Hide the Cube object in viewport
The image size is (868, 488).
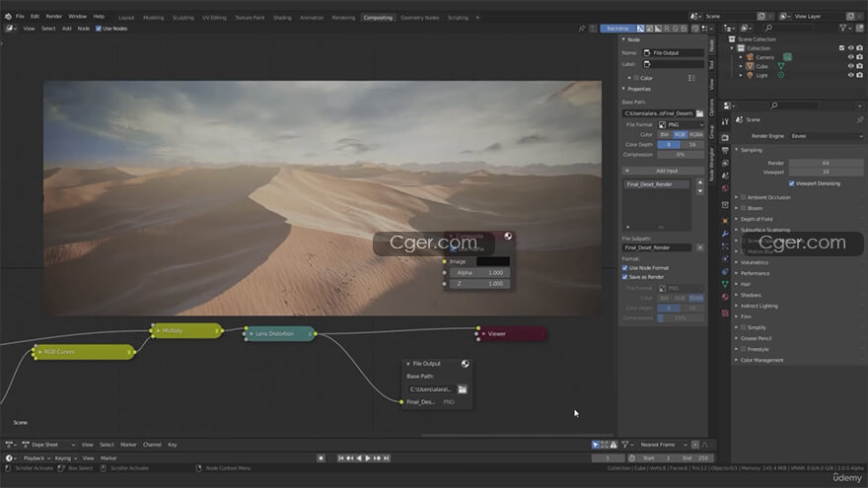[x=851, y=66]
